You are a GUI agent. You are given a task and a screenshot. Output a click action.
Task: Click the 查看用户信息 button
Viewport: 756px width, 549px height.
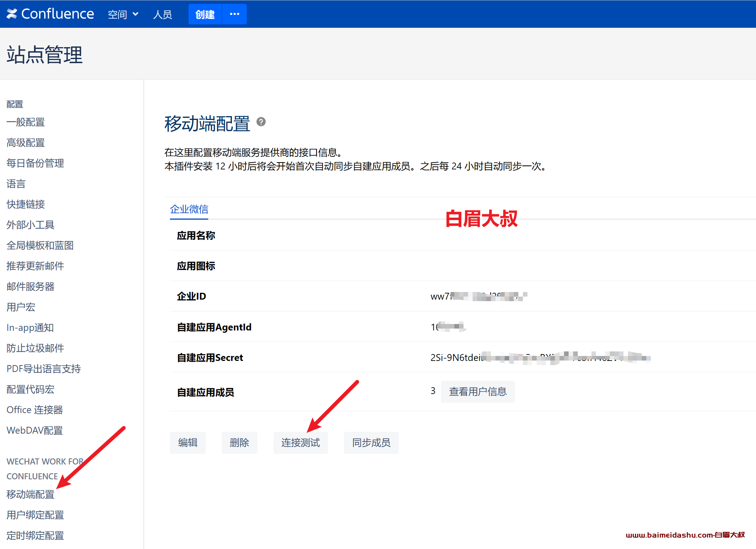click(478, 391)
